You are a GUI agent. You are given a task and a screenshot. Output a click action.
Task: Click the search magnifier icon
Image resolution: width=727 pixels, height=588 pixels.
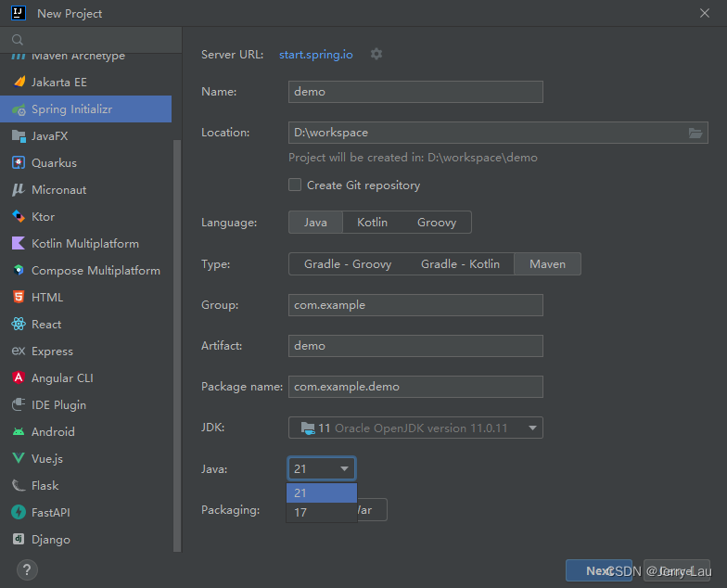click(x=18, y=40)
